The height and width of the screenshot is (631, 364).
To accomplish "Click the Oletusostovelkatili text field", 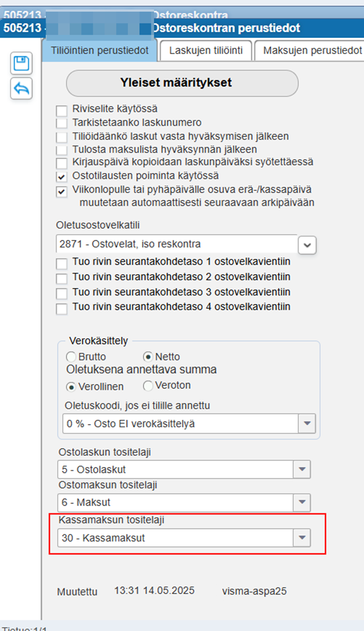I will (176, 245).
